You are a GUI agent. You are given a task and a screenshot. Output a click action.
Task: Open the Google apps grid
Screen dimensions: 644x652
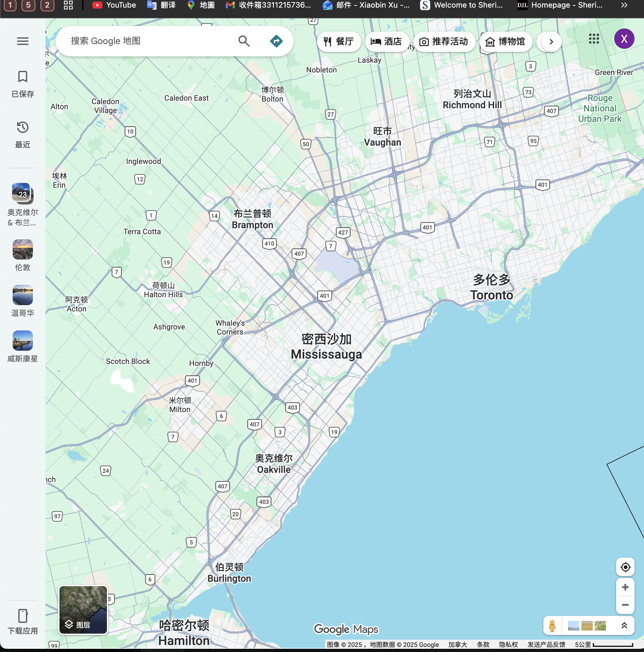pyautogui.click(x=593, y=39)
